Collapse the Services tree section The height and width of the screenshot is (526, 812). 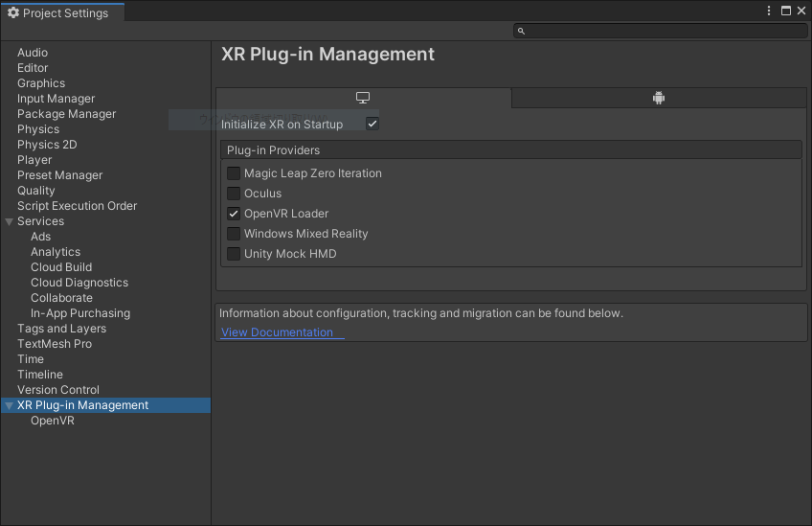pyautogui.click(x=9, y=221)
